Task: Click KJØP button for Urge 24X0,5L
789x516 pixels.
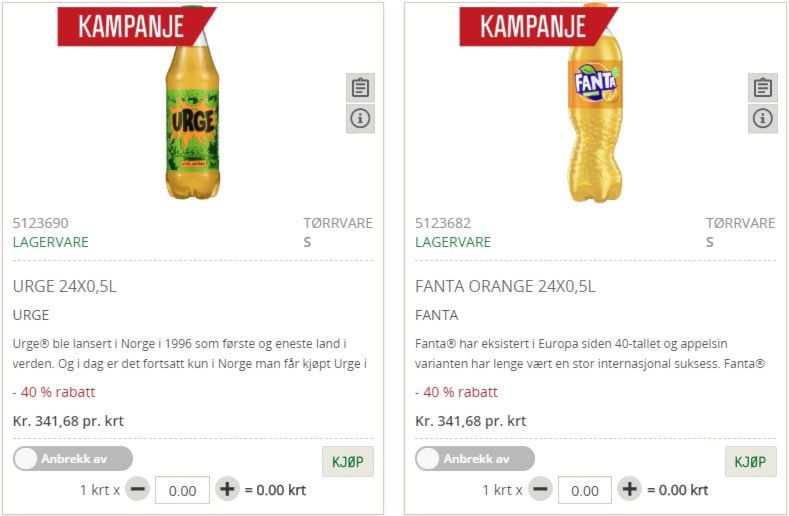Action: click(x=348, y=462)
